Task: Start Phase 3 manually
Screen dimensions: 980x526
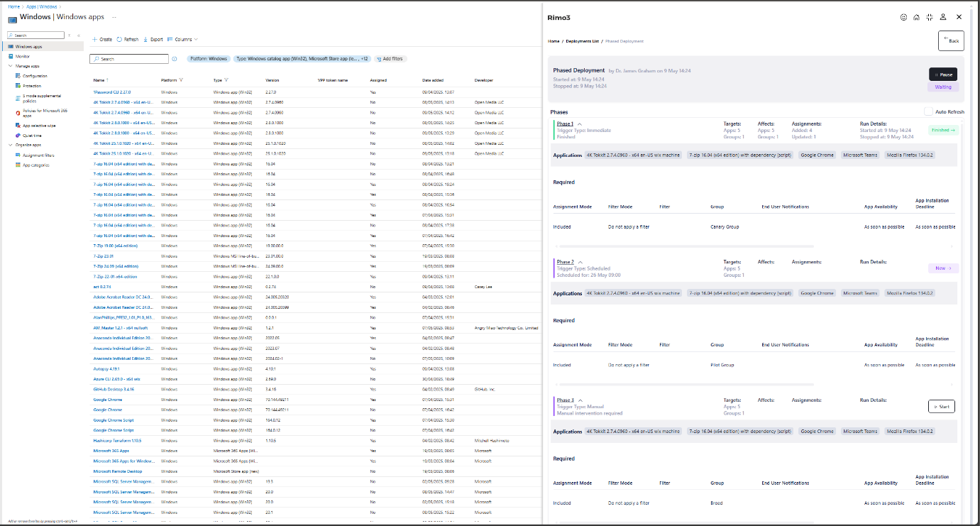Action: (x=941, y=407)
